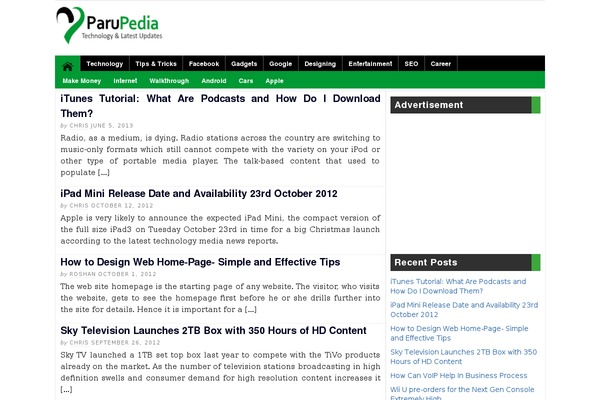Open the Gadgets category
Screen dimensions: 600x400
click(244, 64)
